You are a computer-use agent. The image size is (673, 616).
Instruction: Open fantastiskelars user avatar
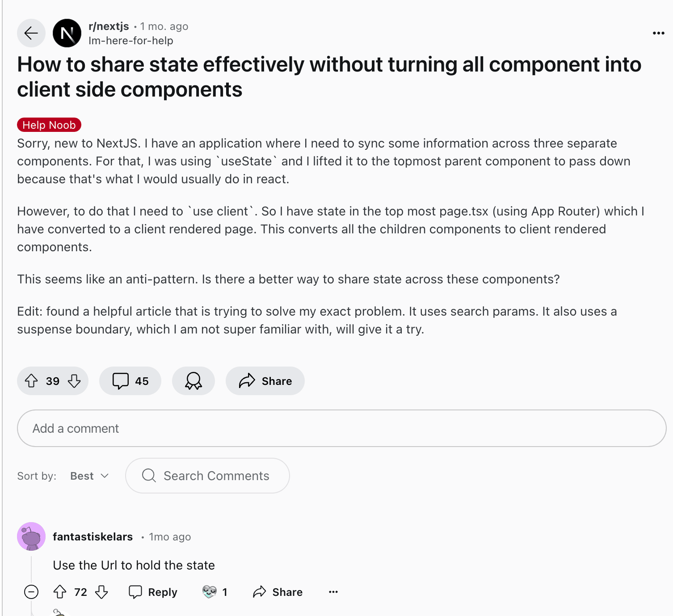coord(31,536)
